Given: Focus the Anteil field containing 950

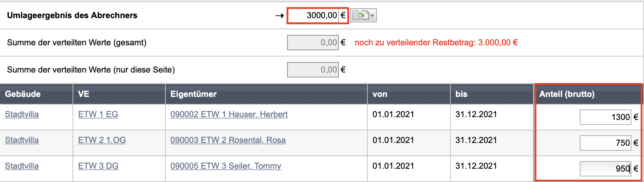Looking at the screenshot, I should [605, 169].
